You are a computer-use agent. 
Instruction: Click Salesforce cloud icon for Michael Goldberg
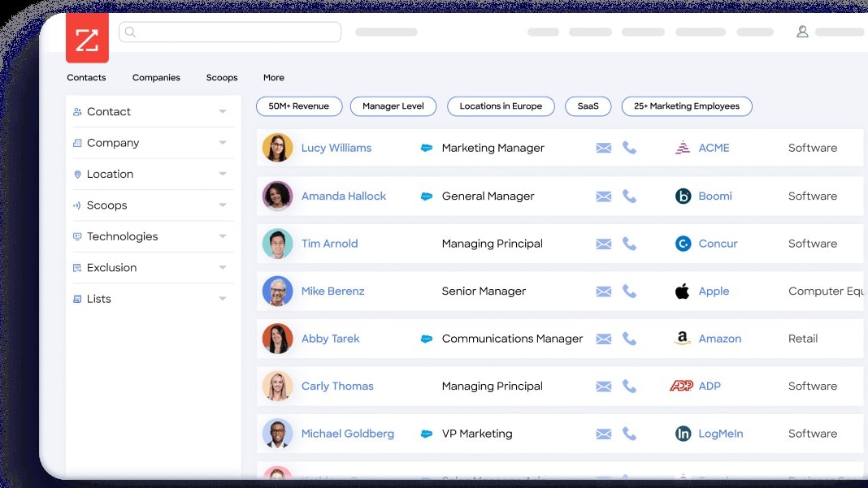pyautogui.click(x=426, y=434)
